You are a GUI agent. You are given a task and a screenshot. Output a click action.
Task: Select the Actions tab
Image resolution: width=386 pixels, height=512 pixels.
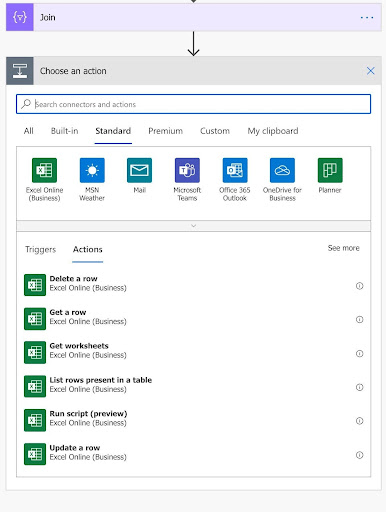88,249
